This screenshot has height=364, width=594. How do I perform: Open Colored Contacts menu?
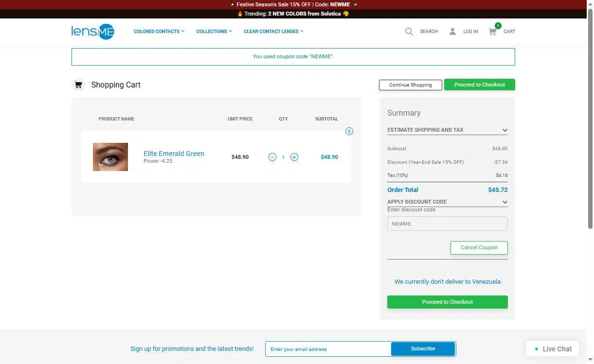coord(159,32)
